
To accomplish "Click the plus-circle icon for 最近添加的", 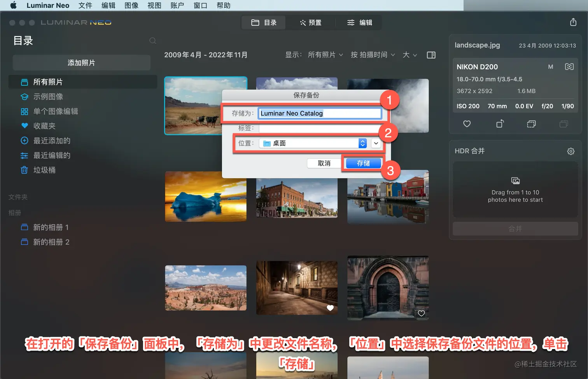I will [24, 141].
